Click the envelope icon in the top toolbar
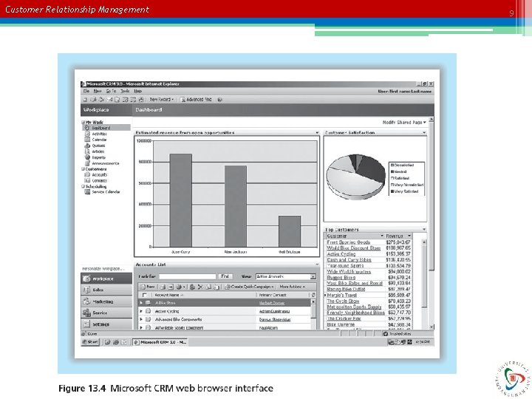Viewport: 532px width, 399px height. [109, 100]
